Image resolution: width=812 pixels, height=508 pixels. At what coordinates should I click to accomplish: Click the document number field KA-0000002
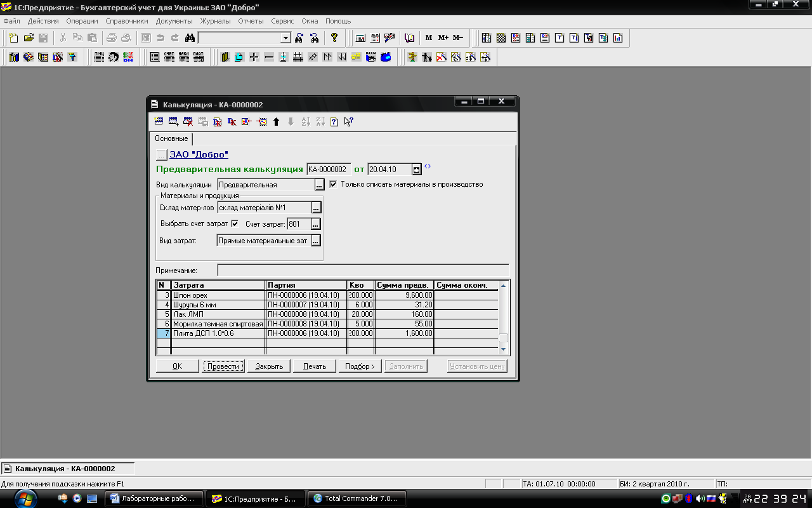(329, 170)
